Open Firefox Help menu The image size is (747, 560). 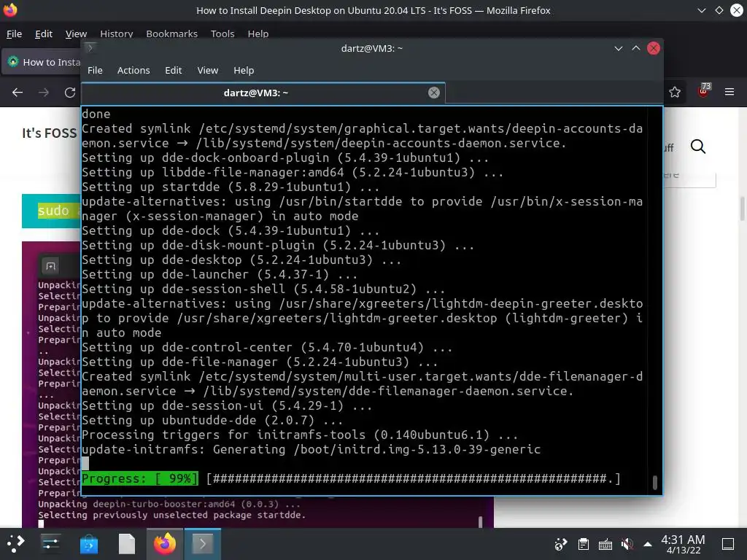click(x=258, y=34)
